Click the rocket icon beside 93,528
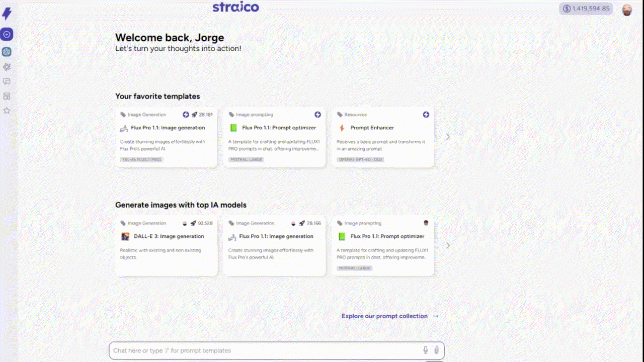 coord(193,223)
